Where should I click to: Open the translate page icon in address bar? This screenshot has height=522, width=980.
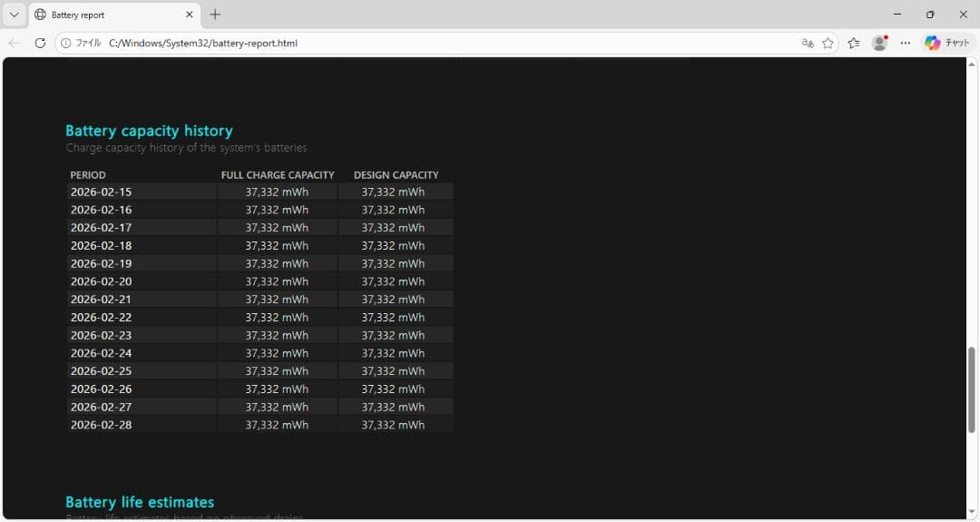point(808,43)
